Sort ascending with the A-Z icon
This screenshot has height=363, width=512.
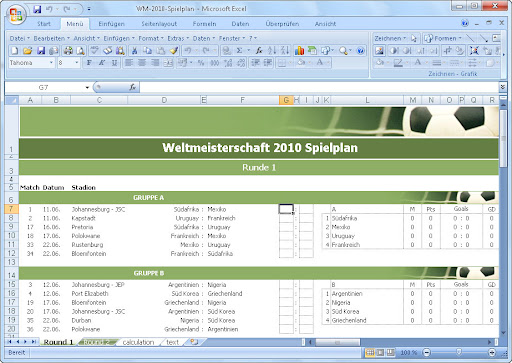coord(272,51)
